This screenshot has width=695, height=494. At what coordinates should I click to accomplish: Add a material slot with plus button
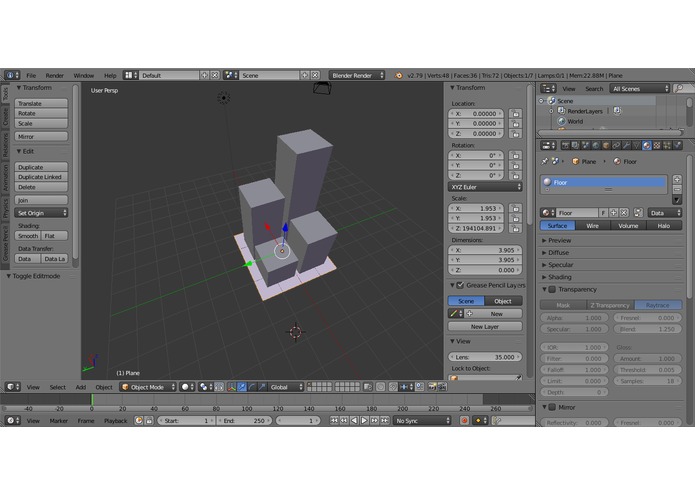[677, 179]
